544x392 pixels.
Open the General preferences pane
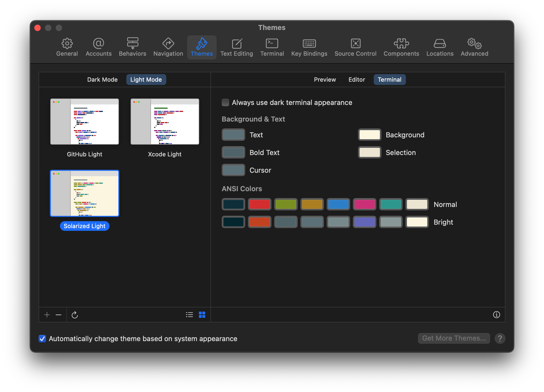pos(67,47)
